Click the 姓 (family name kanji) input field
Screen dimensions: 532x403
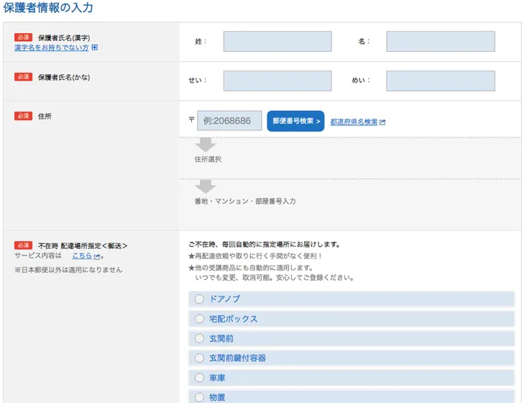(x=278, y=42)
